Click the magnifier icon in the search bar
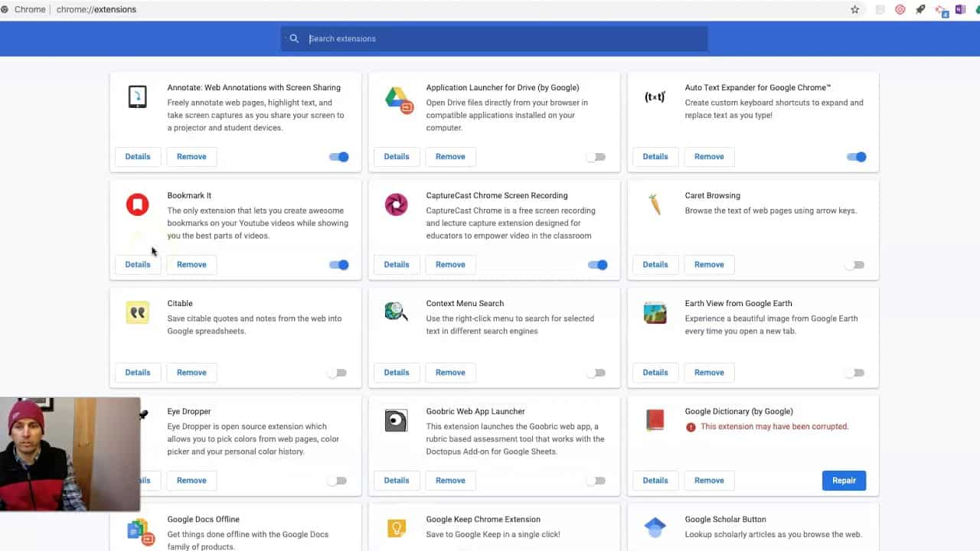 pyautogui.click(x=294, y=38)
